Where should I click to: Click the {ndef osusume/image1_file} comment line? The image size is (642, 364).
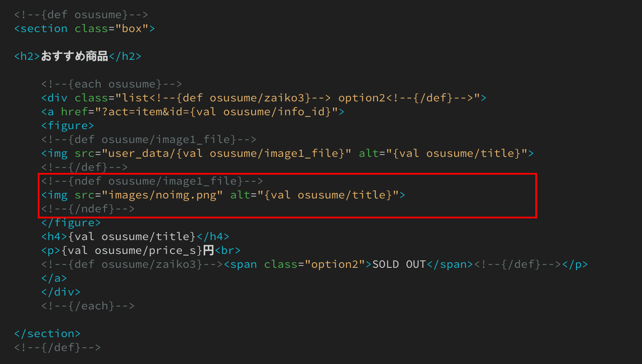pos(152,181)
